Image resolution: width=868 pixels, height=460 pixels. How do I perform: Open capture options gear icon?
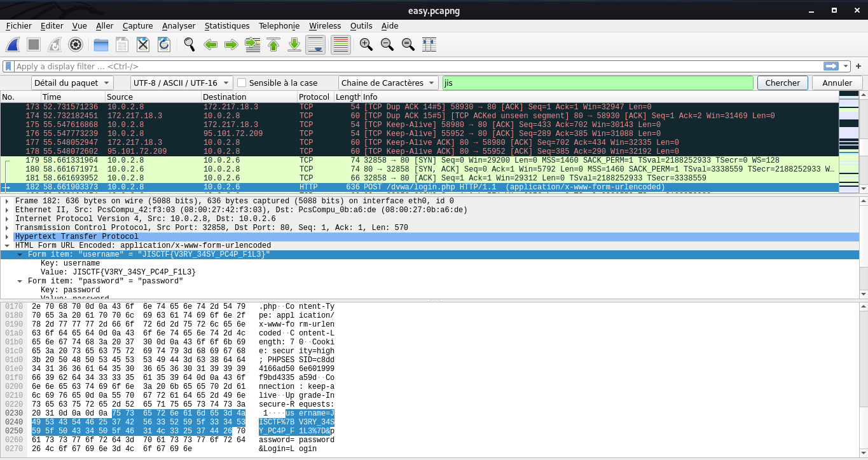point(76,44)
